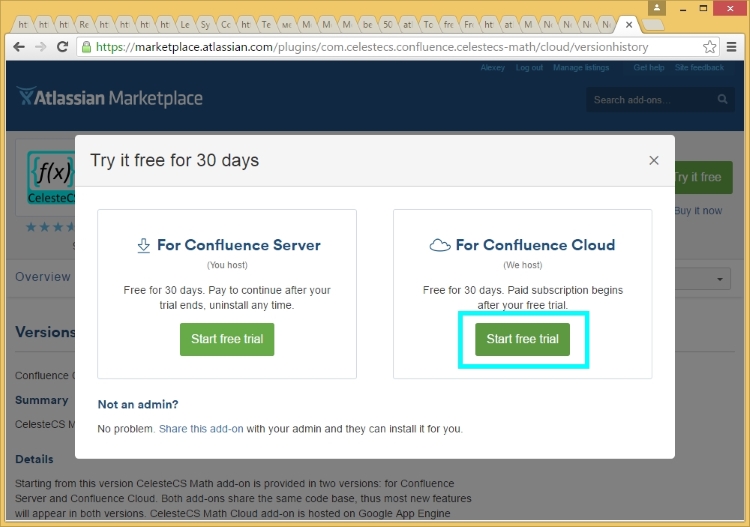Click the 'Try it free for 30 days' title
This screenshot has width=750, height=527.
click(175, 161)
